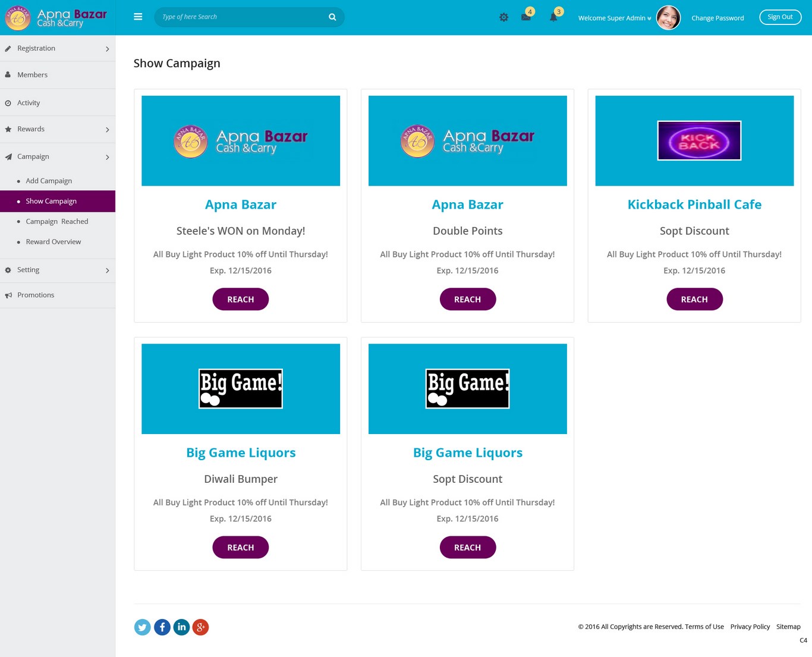
Task: Click REACH for Kickback Pinball Cafe
Action: (694, 299)
